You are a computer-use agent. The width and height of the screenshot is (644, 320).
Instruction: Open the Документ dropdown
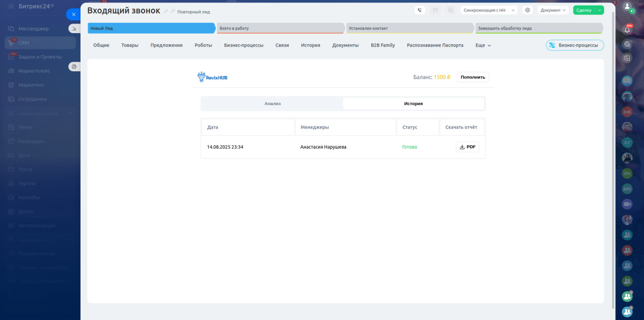tap(553, 10)
